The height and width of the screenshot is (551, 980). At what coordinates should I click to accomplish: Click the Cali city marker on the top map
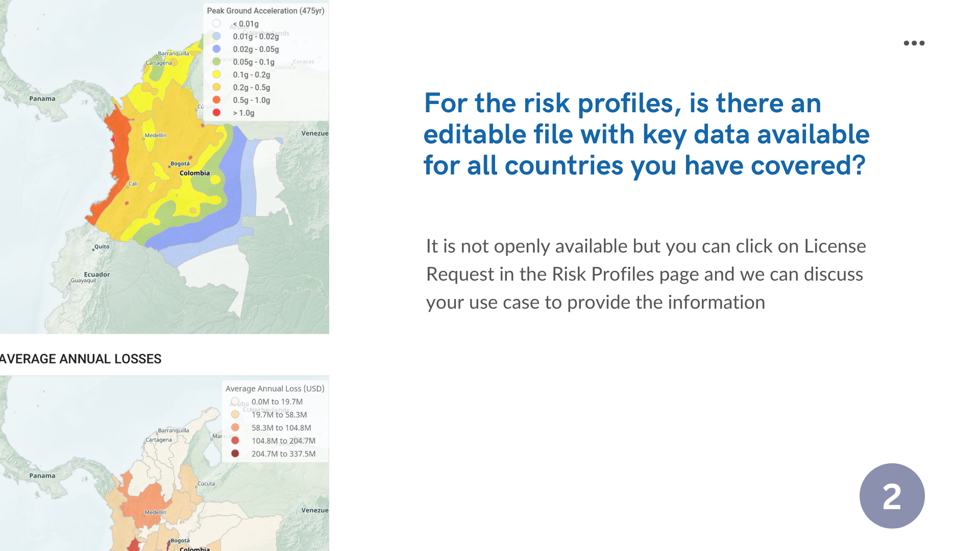click(128, 187)
